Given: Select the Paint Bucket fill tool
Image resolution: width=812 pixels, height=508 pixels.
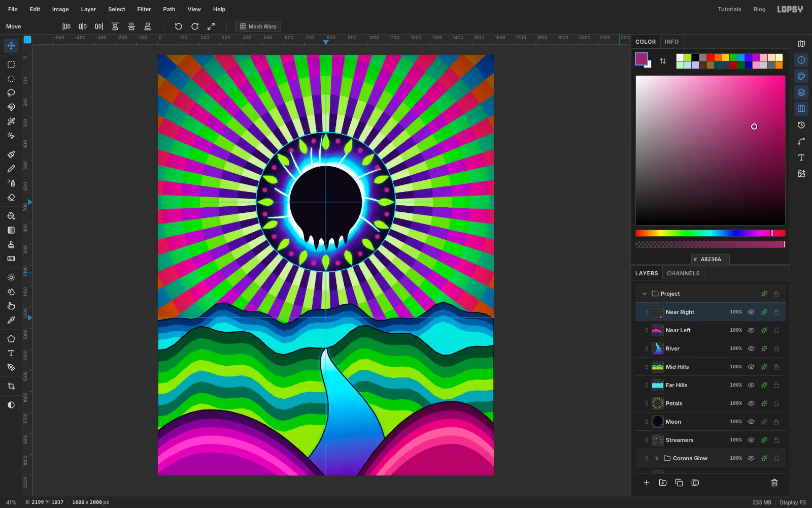Looking at the screenshot, I should coord(11,216).
